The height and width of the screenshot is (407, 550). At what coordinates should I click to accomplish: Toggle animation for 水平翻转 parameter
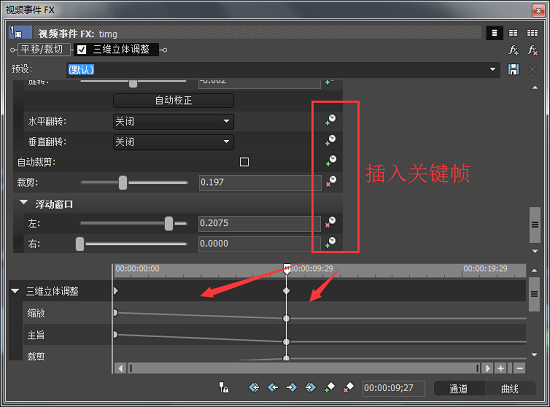(x=330, y=120)
